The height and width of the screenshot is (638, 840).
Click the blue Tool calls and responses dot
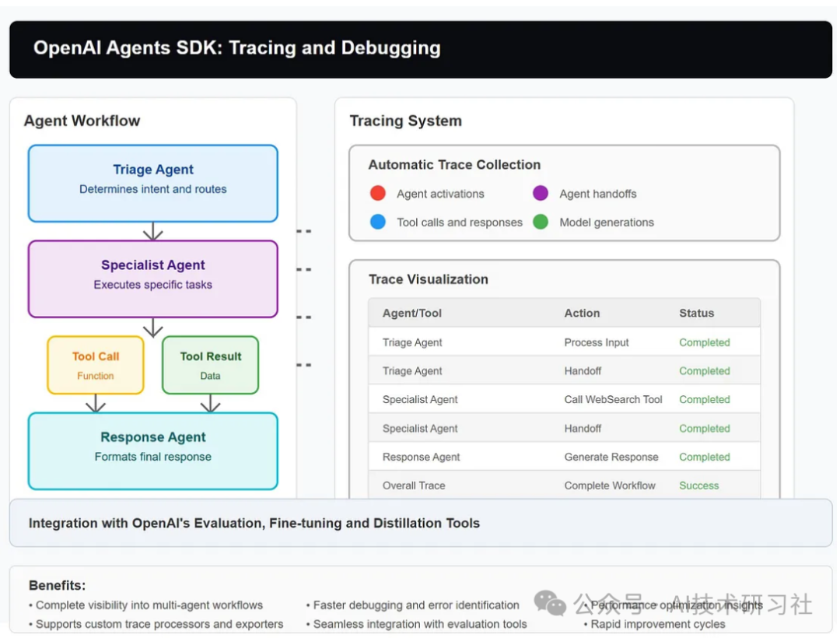coord(378,222)
